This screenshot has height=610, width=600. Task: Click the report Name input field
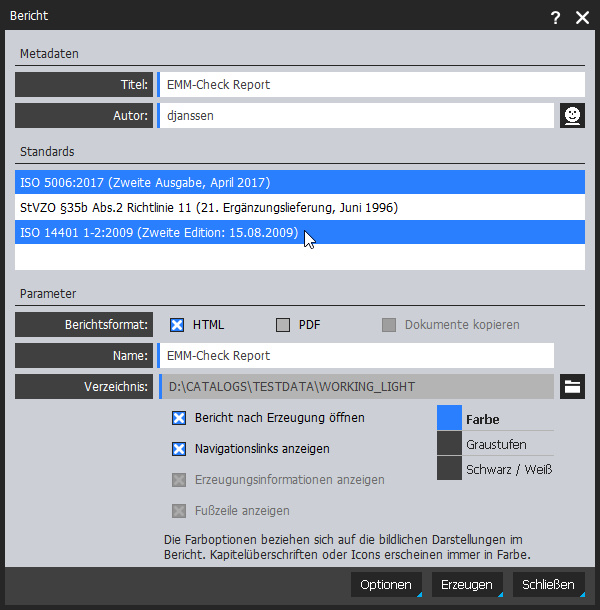357,356
